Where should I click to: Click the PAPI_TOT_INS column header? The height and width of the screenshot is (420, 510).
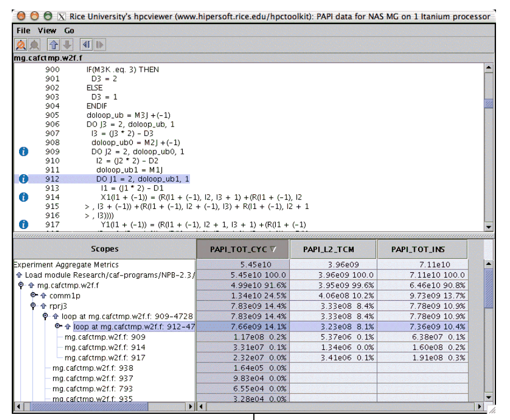pyautogui.click(x=421, y=249)
